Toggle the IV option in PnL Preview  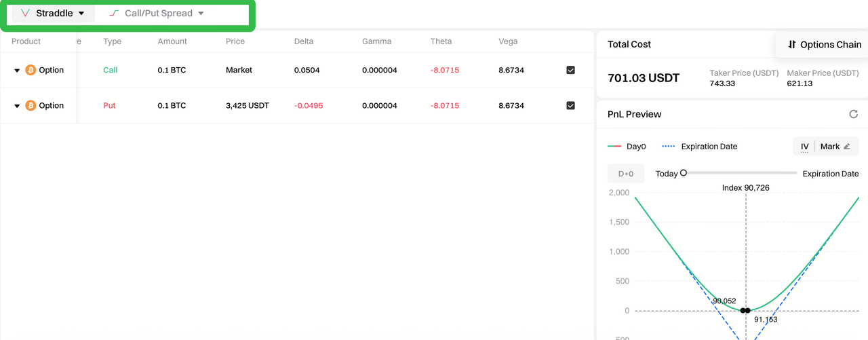coord(804,147)
